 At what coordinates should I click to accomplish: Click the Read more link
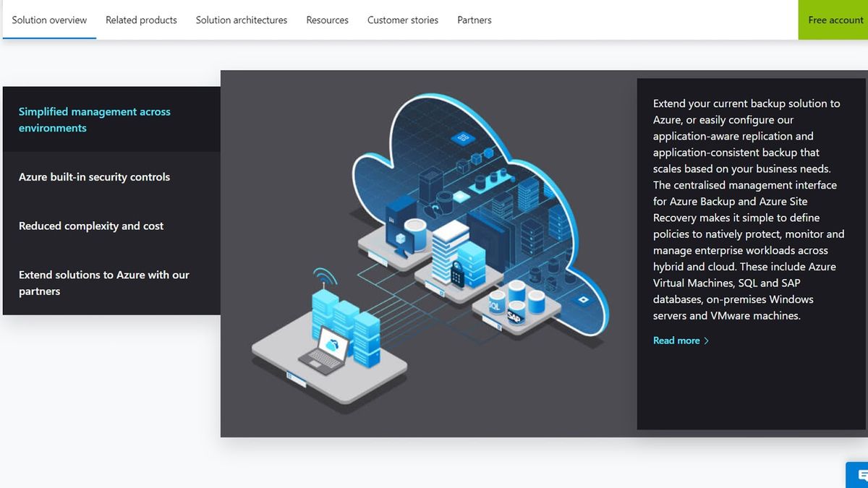(675, 340)
